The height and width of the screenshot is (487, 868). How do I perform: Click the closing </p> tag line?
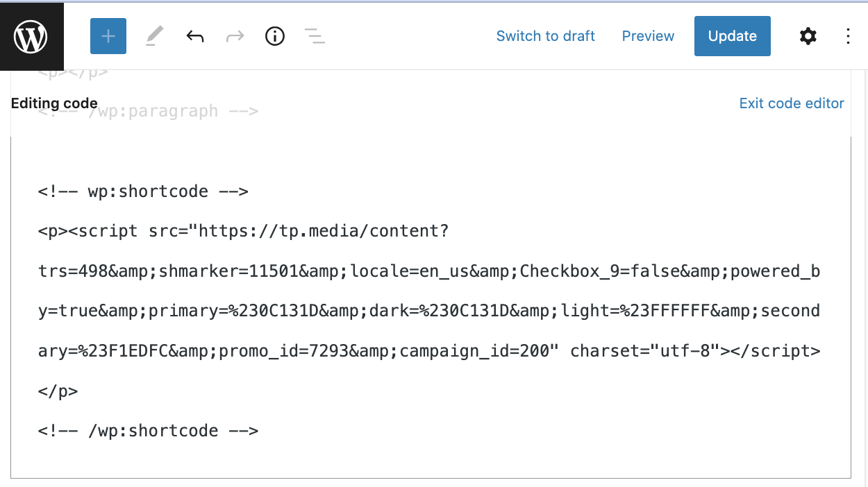pos(58,391)
